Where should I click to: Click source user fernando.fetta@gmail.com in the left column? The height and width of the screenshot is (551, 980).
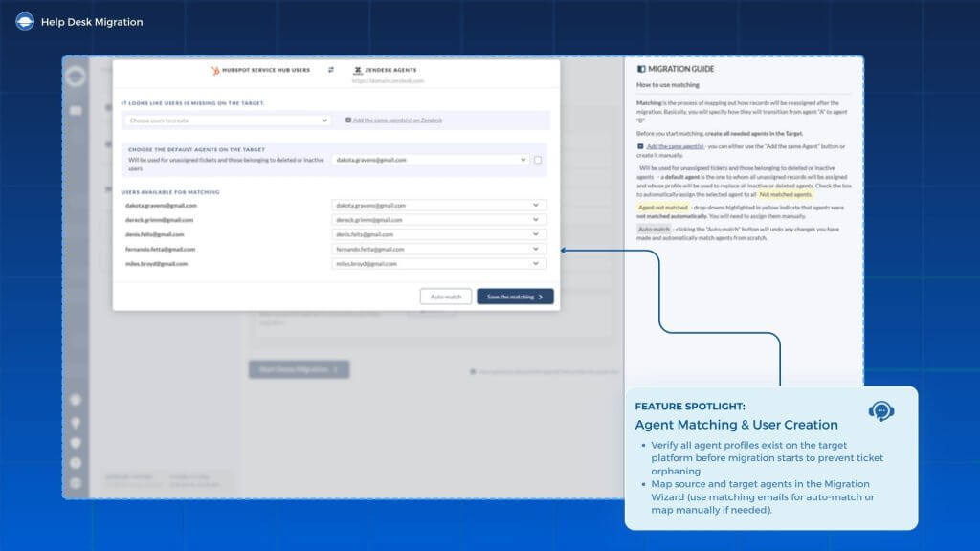160,249
